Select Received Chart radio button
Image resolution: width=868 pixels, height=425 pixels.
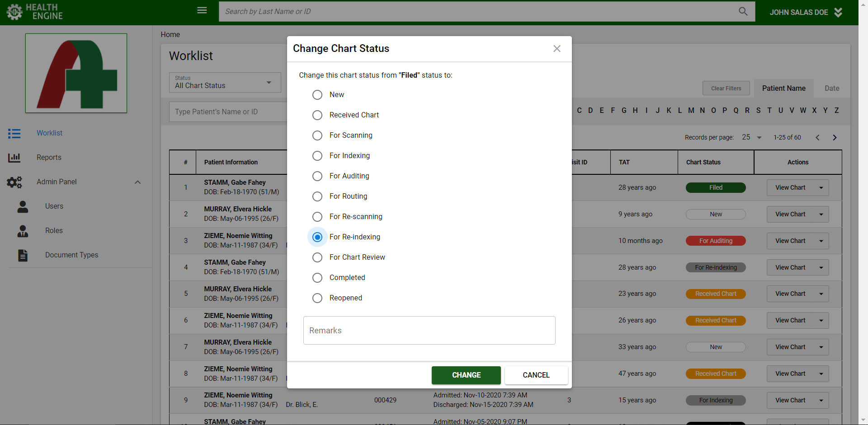pyautogui.click(x=317, y=115)
